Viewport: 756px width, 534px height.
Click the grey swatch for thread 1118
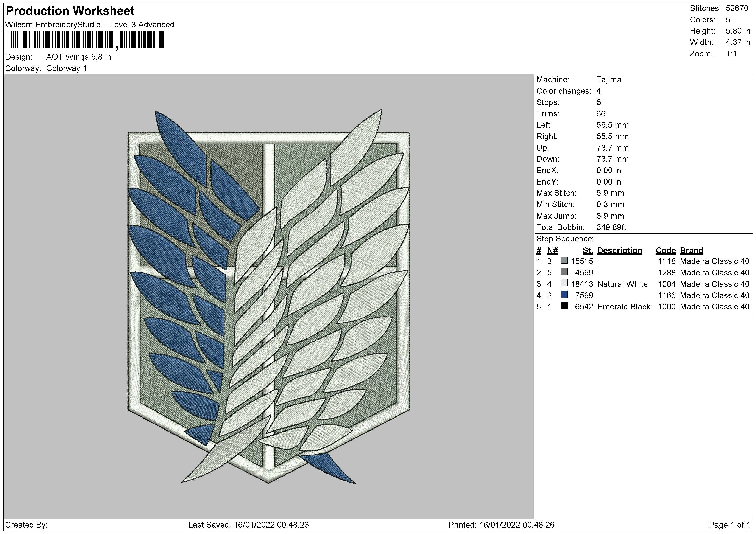(x=564, y=260)
